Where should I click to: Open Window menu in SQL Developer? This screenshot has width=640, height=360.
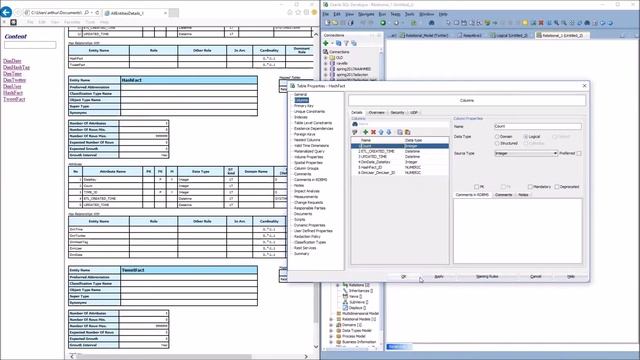(427, 14)
